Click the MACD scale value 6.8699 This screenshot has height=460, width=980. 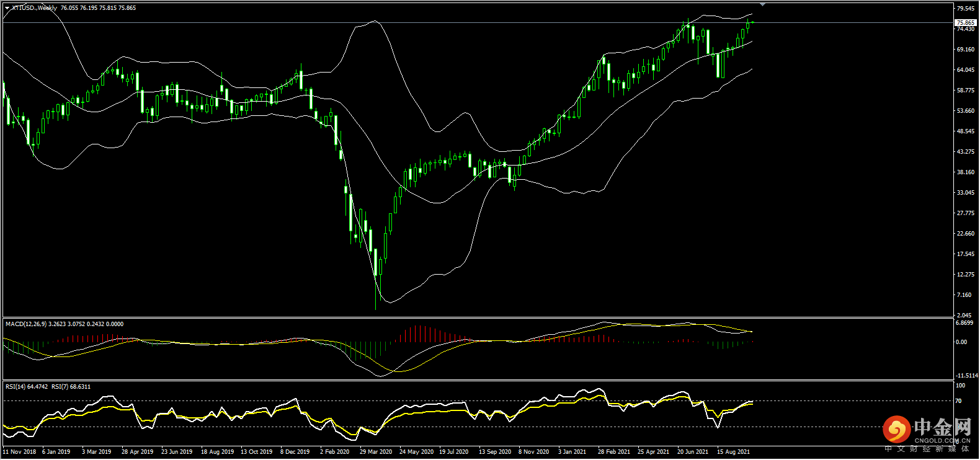click(964, 323)
